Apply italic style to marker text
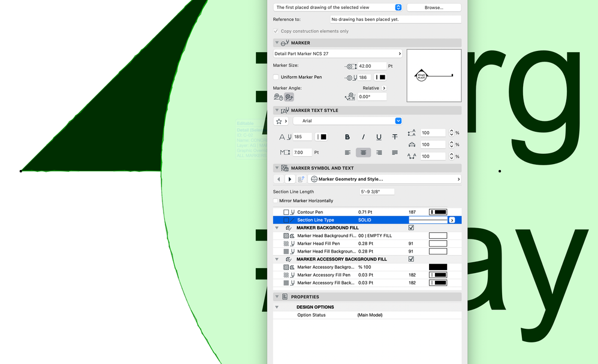598x364 pixels. pyautogui.click(x=364, y=136)
